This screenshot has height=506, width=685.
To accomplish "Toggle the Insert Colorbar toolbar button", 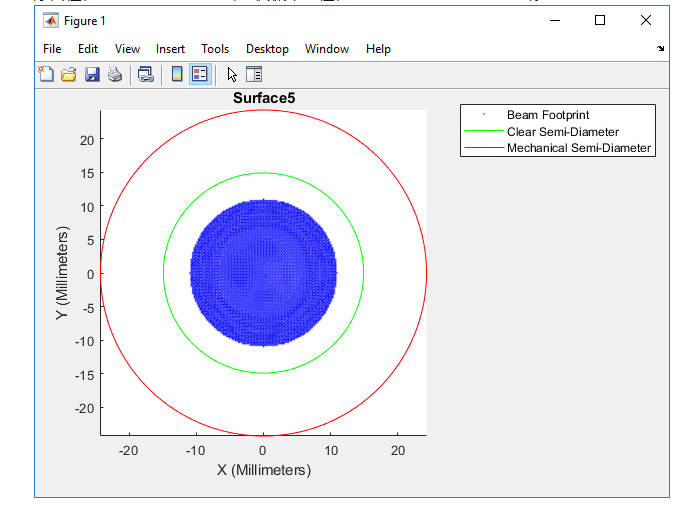I will click(177, 74).
